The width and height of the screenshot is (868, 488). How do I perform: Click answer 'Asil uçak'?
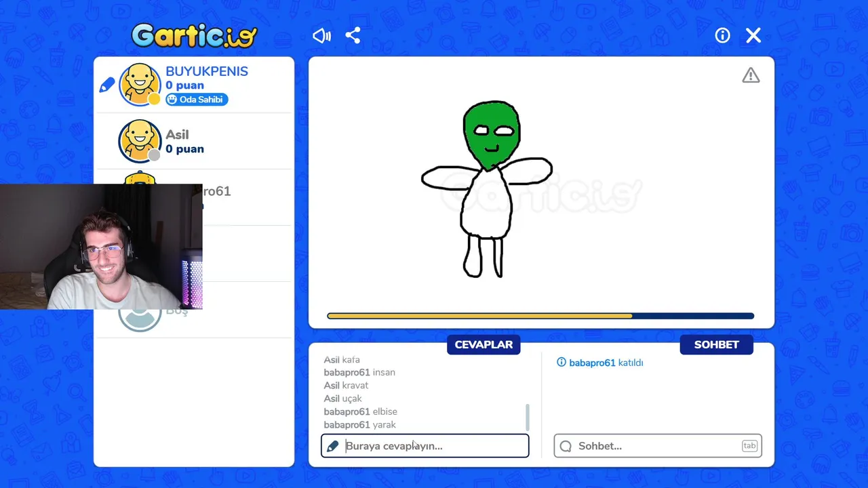[x=342, y=399]
